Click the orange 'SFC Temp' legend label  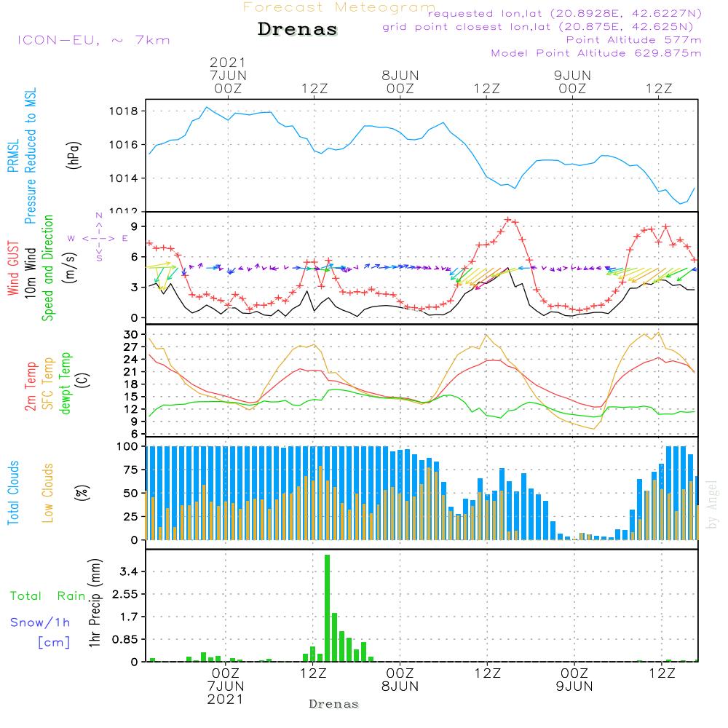(x=48, y=384)
